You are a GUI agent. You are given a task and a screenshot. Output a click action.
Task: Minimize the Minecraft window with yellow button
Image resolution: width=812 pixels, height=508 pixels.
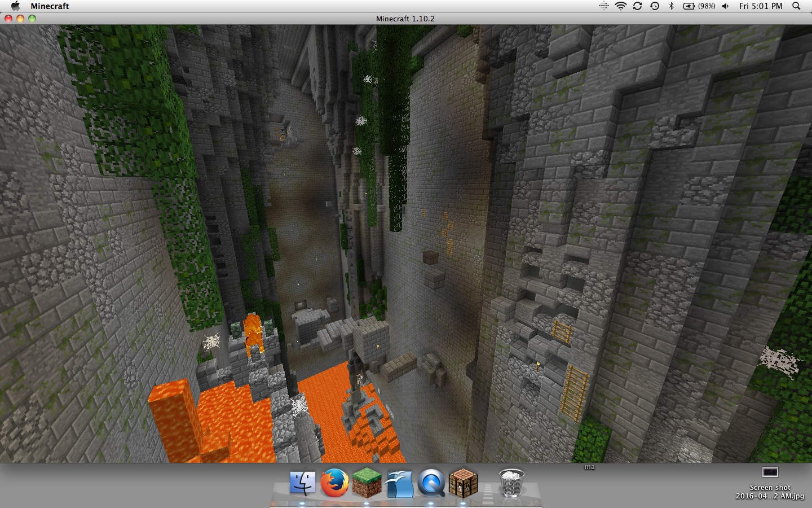20,19
